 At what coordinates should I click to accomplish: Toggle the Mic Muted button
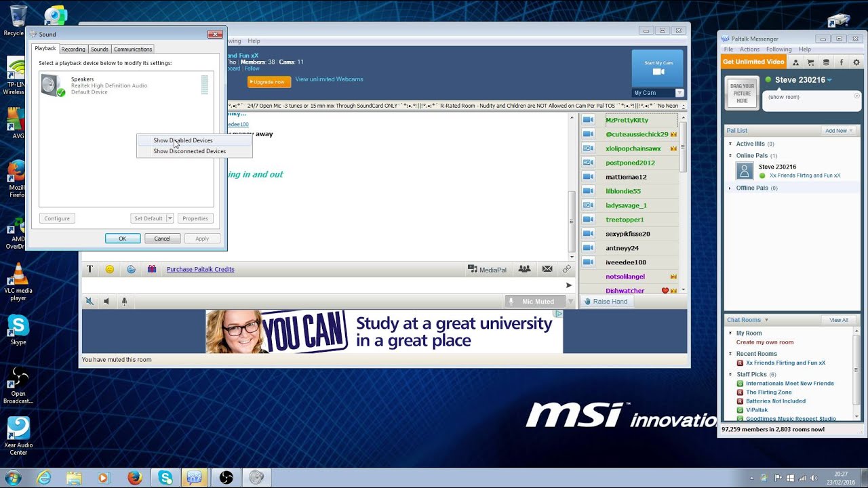535,302
